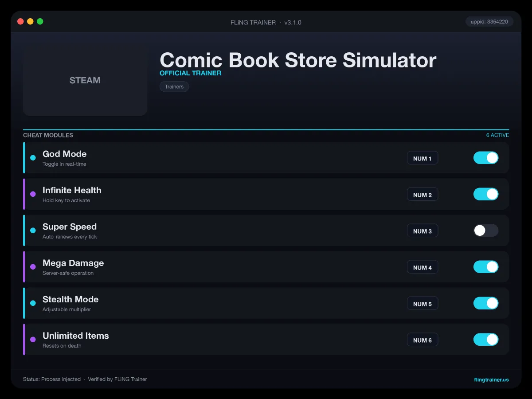Screen dimensions: 532x399
Task: Click the cyan status dot beside God Mode
Action: click(33, 158)
